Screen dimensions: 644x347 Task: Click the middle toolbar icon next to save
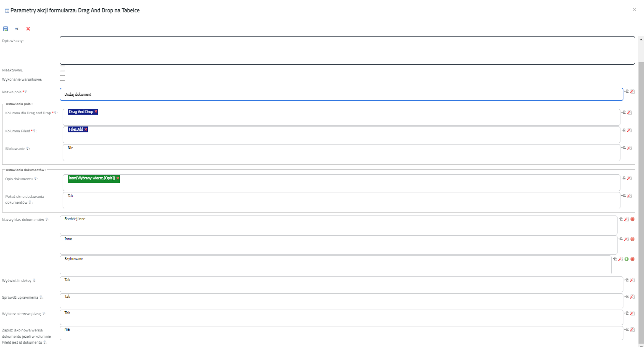[17, 29]
